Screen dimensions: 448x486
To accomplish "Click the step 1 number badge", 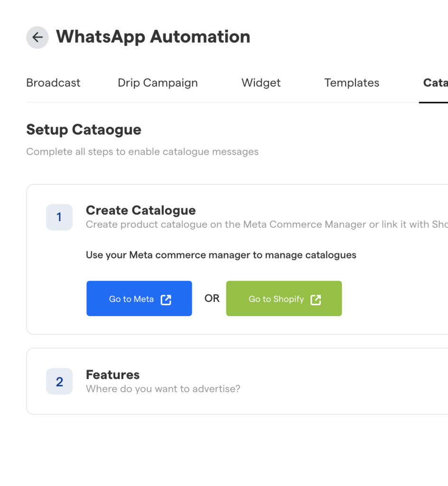I will tap(59, 217).
